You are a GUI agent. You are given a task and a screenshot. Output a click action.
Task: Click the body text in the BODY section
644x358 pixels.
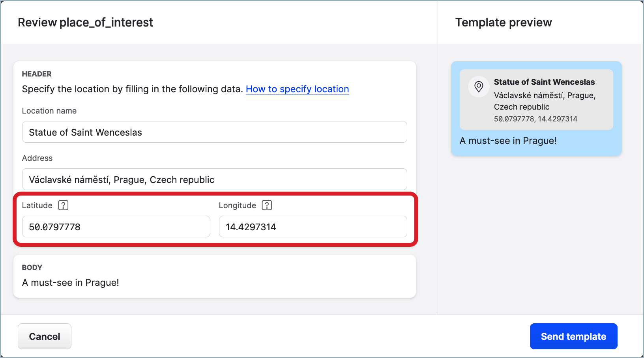71,283
